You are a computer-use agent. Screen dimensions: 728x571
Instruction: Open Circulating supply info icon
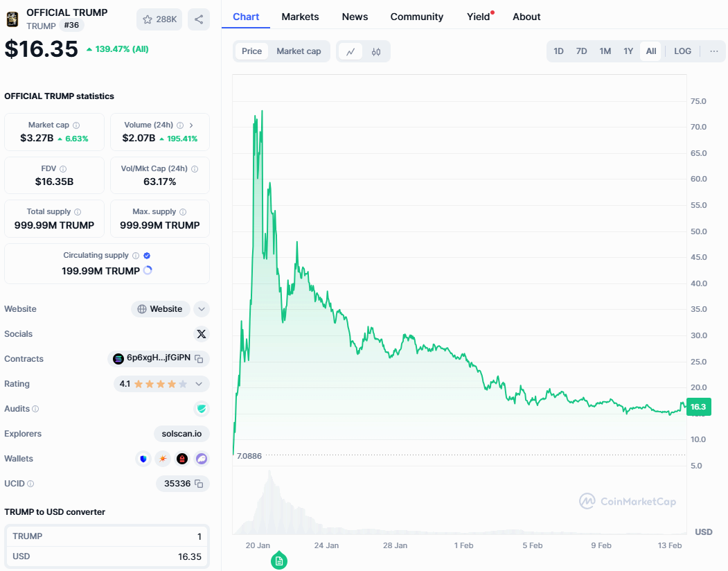click(x=136, y=256)
